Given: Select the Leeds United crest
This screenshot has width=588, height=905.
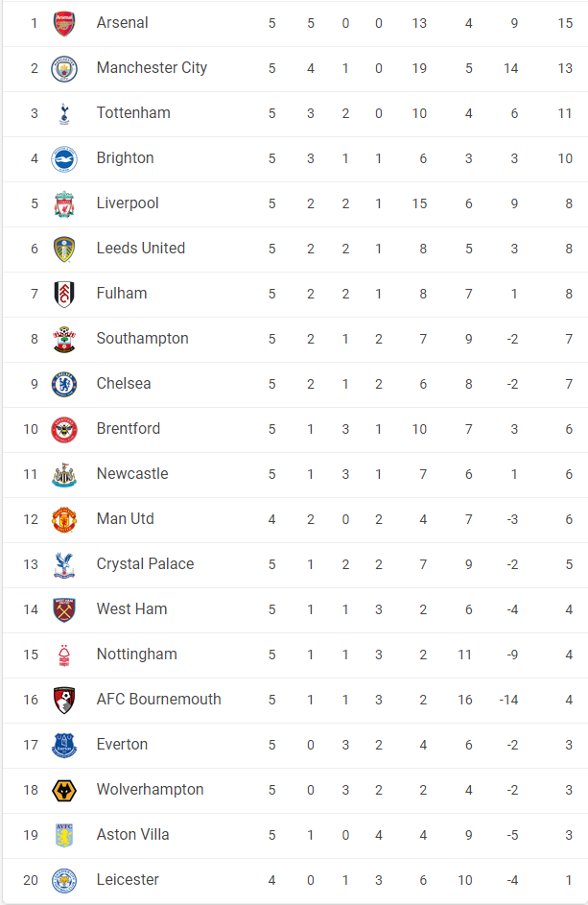Looking at the screenshot, I should pos(63,249).
